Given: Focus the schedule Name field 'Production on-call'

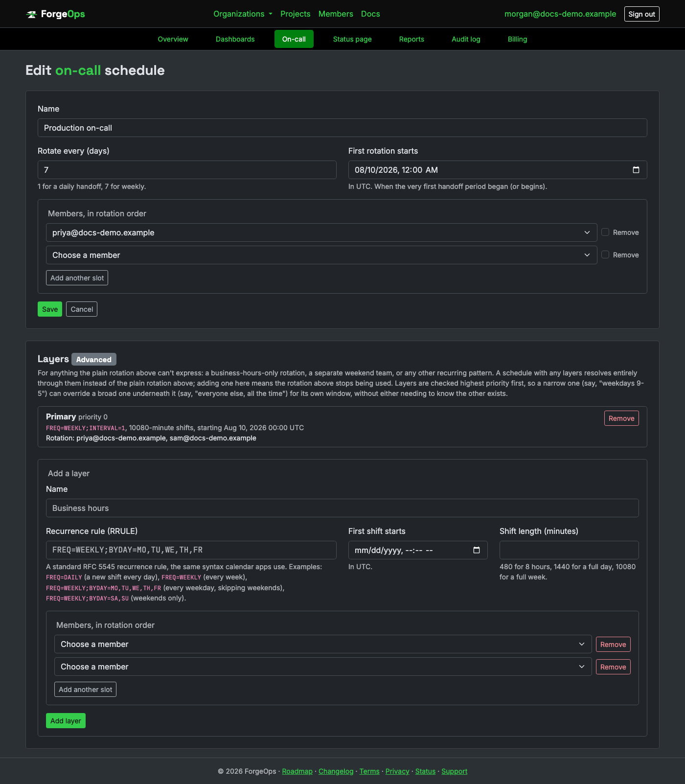Looking at the screenshot, I should point(342,128).
